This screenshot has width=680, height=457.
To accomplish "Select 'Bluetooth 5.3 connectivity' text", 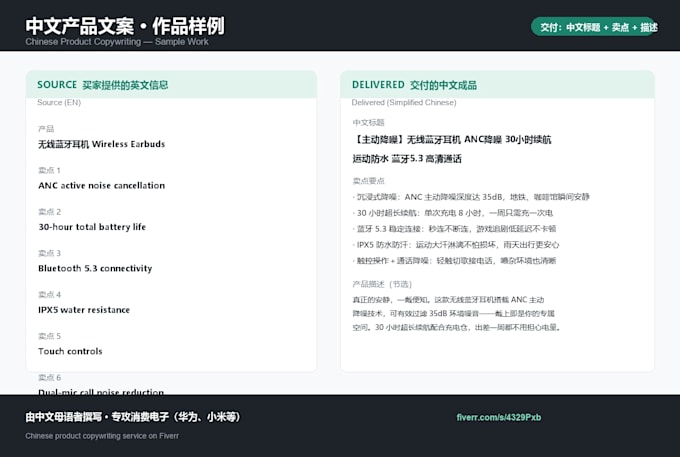I will coord(95,268).
